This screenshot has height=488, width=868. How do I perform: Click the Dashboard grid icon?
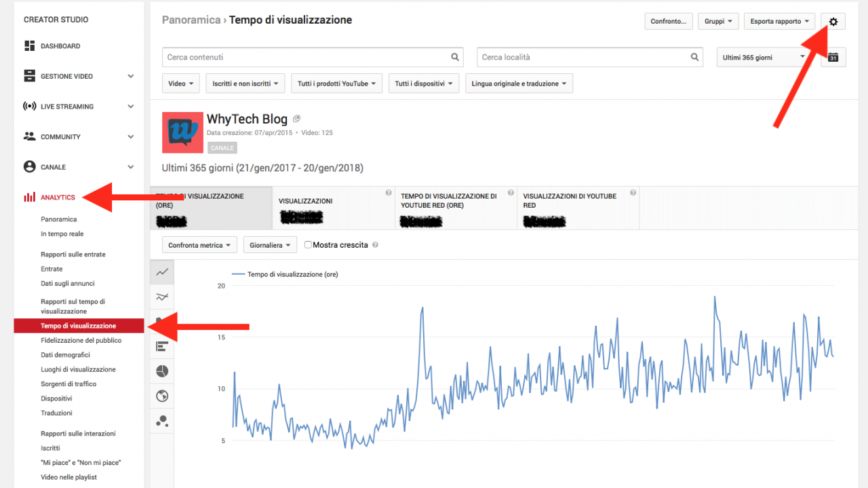tap(29, 46)
